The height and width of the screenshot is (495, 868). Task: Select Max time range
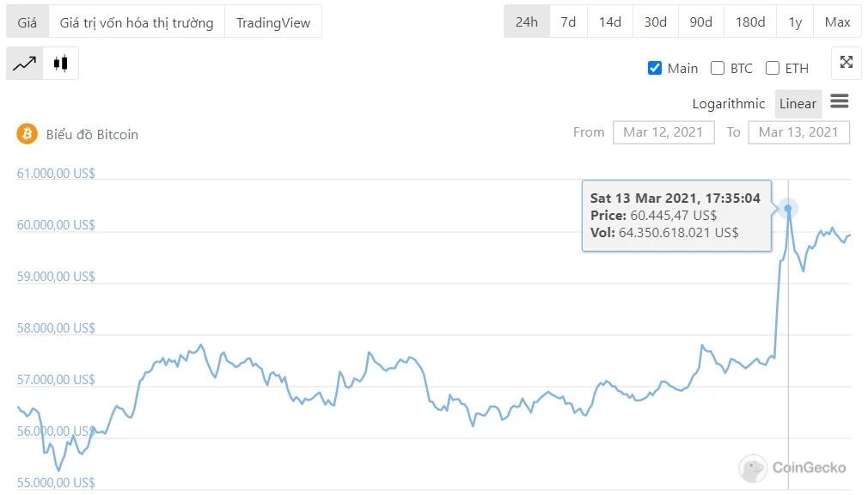click(837, 21)
